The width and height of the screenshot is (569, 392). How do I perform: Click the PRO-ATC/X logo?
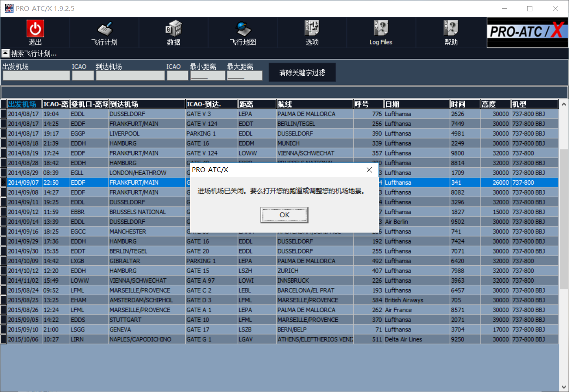coord(528,33)
